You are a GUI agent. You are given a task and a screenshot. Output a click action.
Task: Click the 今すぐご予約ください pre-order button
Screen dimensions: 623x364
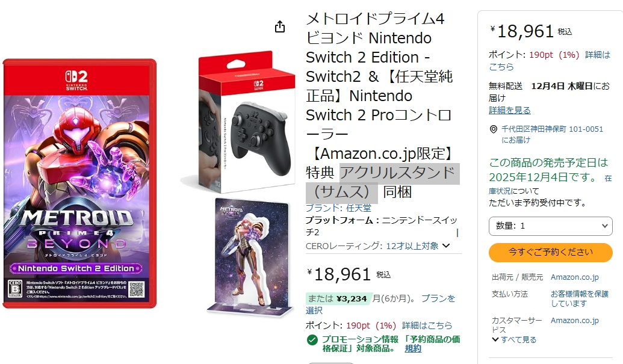[550, 252]
